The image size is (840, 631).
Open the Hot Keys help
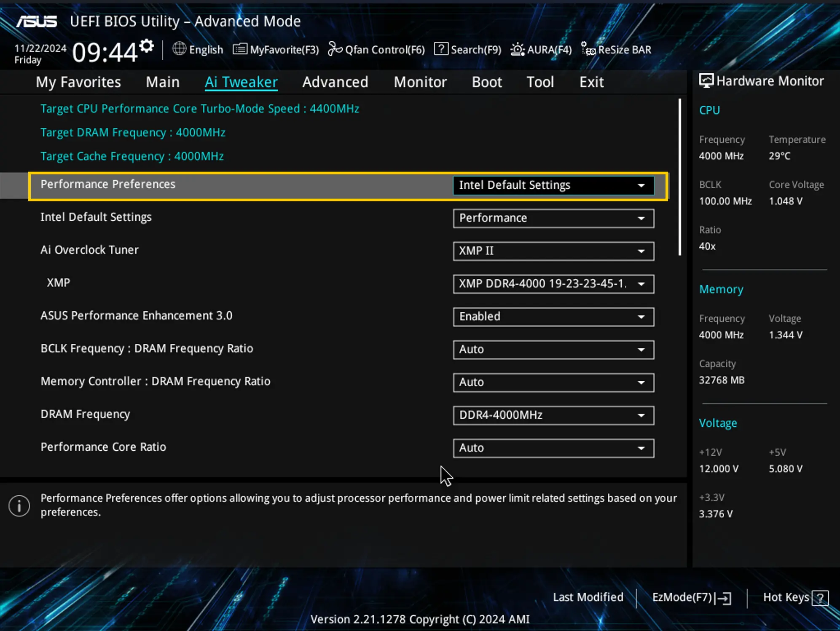796,597
